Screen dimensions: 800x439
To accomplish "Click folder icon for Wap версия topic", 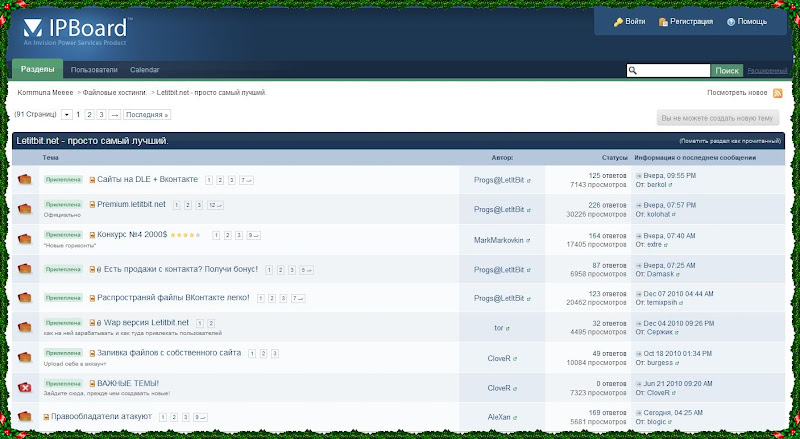I will click(24, 327).
